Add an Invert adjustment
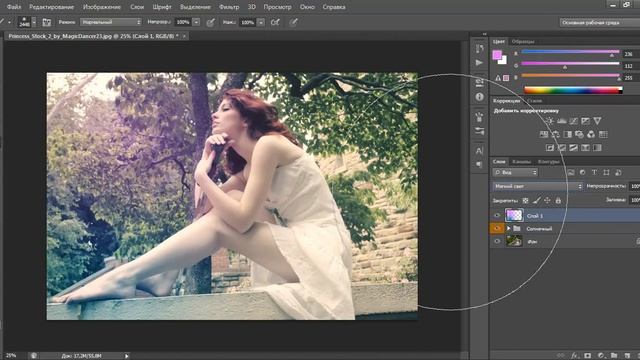This screenshot has height=360, width=640. tap(550, 147)
